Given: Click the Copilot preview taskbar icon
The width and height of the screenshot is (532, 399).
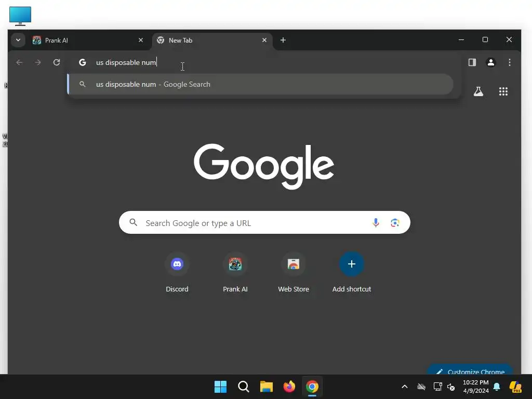Looking at the screenshot, I should coord(515,387).
